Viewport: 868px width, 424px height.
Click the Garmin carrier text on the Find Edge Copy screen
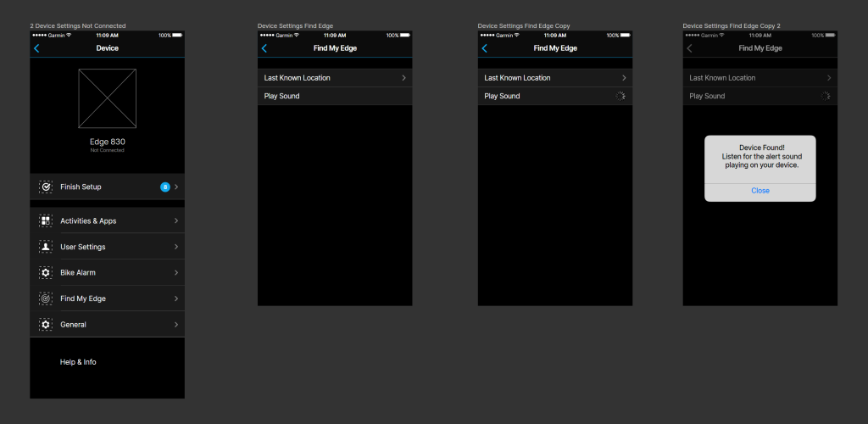[504, 36]
